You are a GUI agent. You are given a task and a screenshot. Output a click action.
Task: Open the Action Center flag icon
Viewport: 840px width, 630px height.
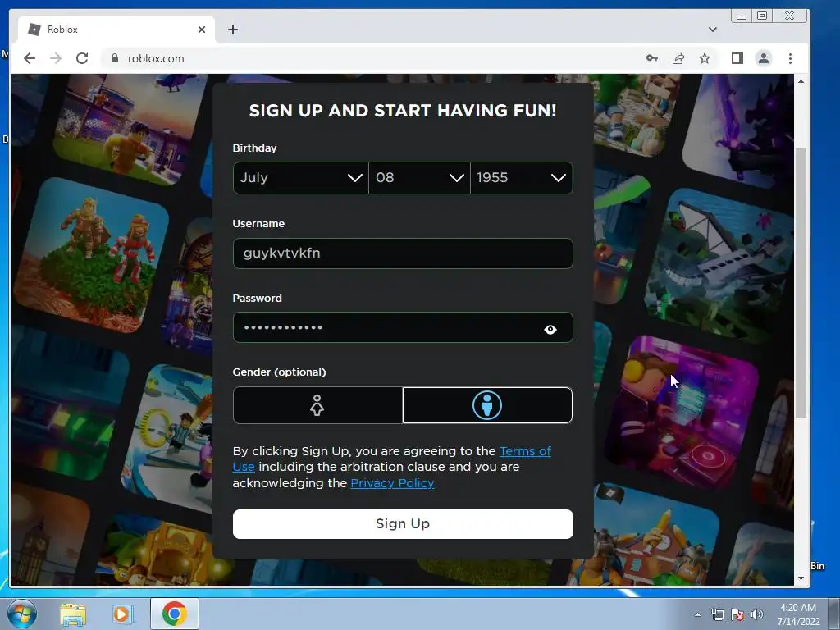737,614
